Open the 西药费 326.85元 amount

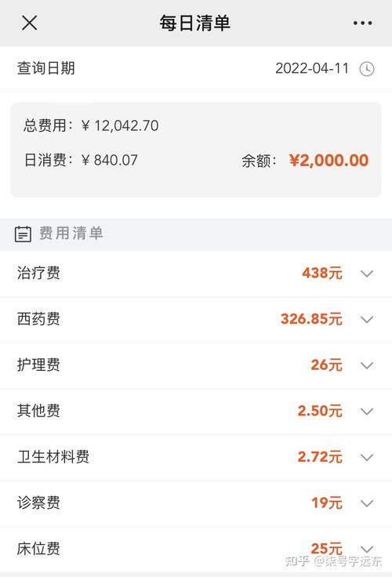point(311,319)
